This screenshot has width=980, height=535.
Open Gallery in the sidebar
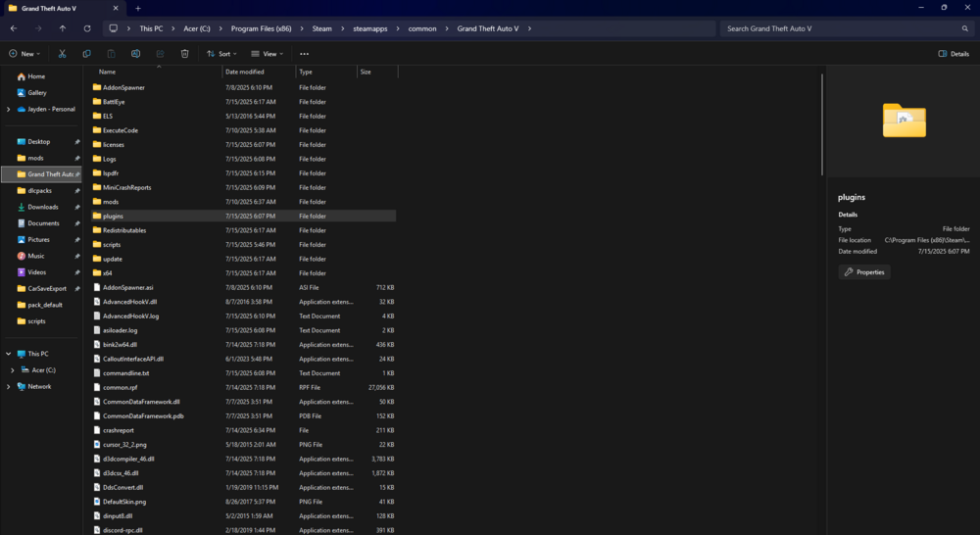37,92
